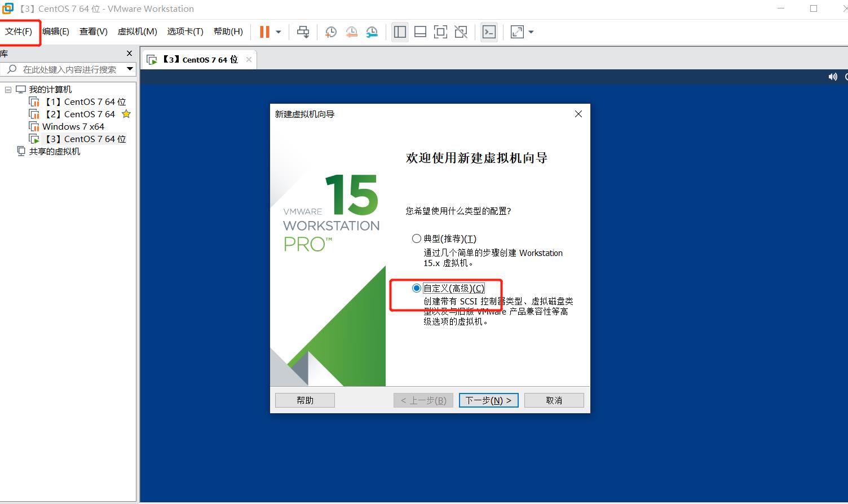This screenshot has width=848, height=504.
Task: Click 取消 to cancel the wizard
Action: [x=554, y=400]
